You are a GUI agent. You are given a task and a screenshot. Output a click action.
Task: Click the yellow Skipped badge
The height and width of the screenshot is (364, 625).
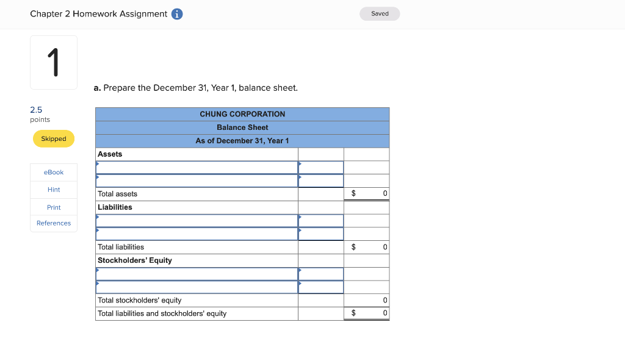pyautogui.click(x=53, y=138)
